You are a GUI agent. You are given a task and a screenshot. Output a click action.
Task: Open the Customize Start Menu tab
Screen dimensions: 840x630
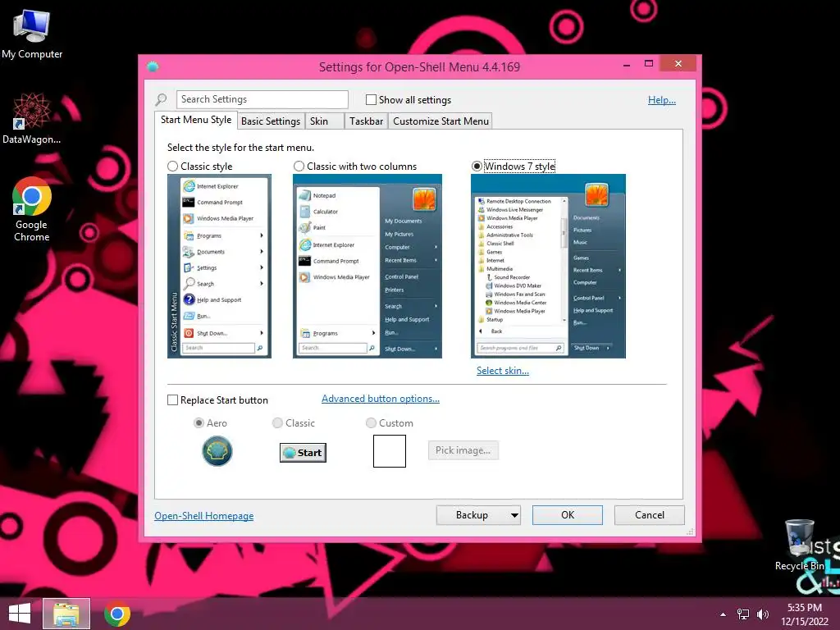tap(441, 121)
